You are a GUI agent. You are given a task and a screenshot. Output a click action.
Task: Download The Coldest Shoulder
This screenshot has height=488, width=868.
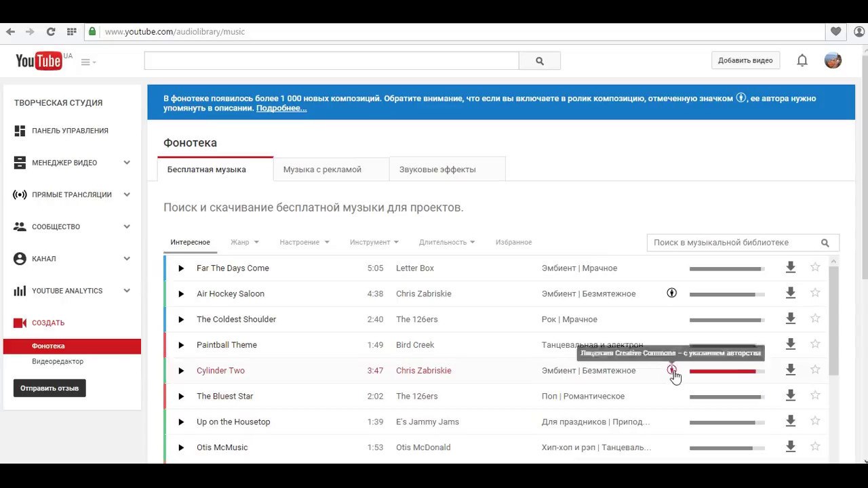790,319
